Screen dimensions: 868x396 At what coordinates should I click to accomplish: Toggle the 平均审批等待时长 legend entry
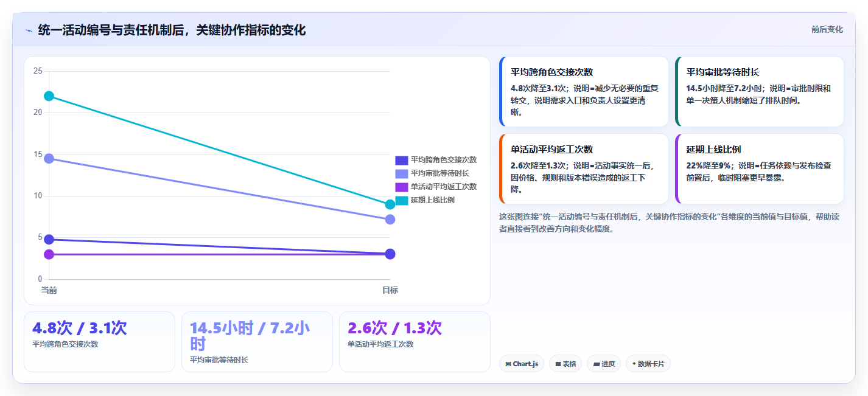click(x=432, y=173)
